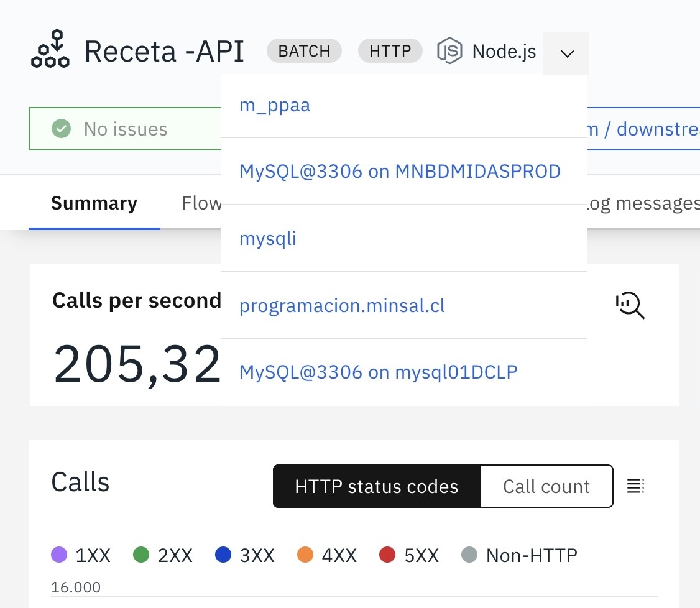
Task: Collapse the technologies dropdown chevron
Action: point(566,53)
